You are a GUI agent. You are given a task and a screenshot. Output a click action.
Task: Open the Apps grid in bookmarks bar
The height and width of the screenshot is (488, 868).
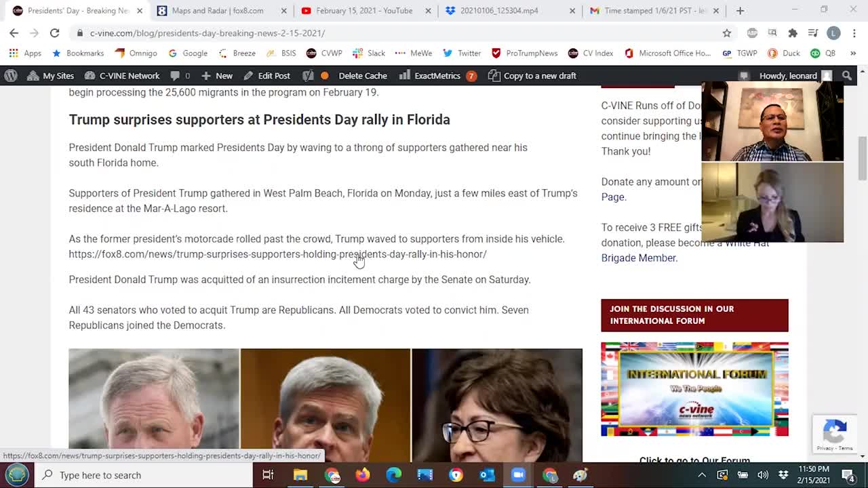(25, 53)
